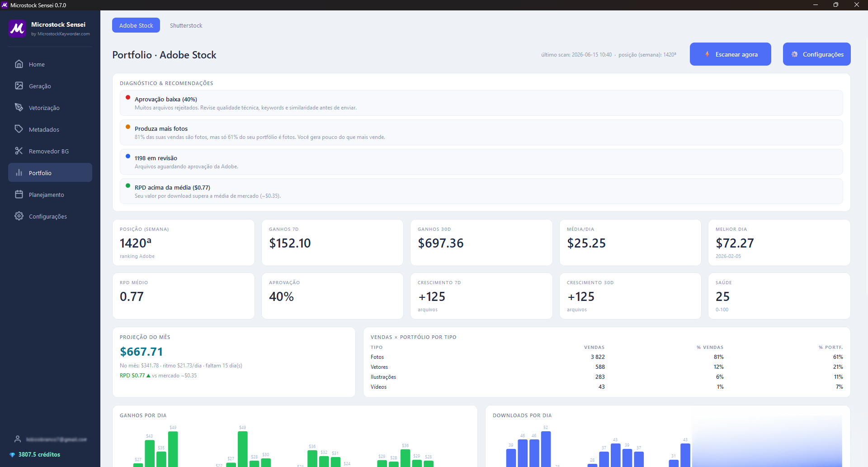This screenshot has height=467, width=868.
Task: Click the credits diamond icon
Action: tap(12, 455)
